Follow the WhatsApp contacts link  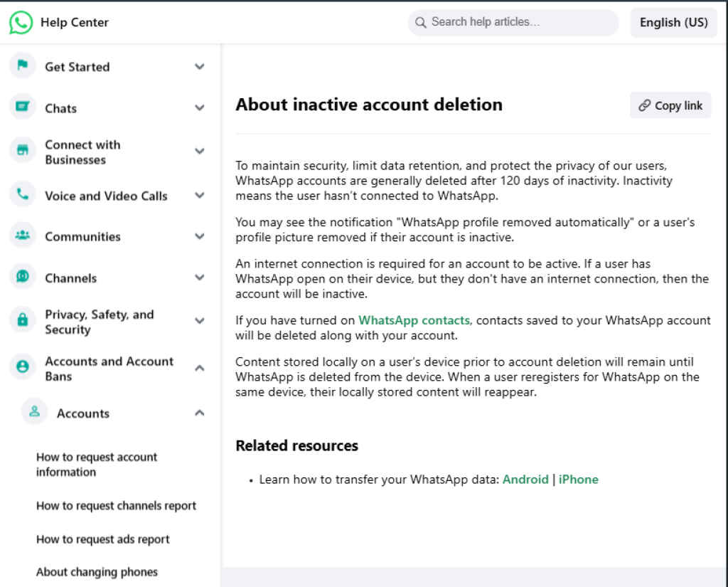click(x=414, y=320)
